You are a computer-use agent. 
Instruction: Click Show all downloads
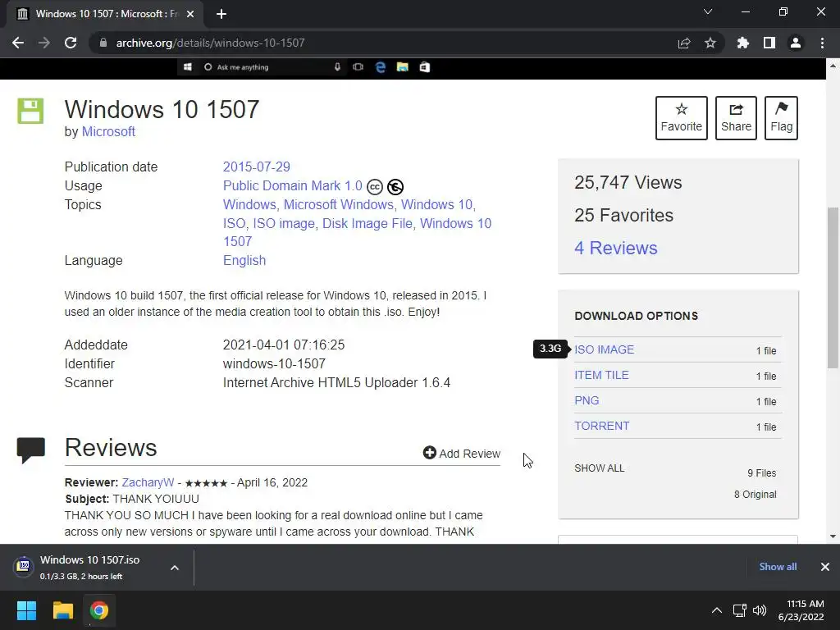click(x=778, y=567)
